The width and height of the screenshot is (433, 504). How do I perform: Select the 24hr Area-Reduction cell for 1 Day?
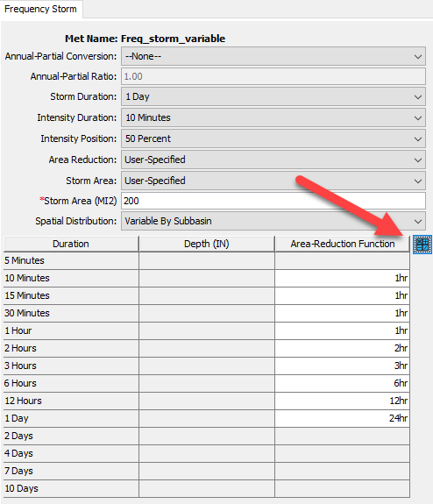pyautogui.click(x=343, y=418)
